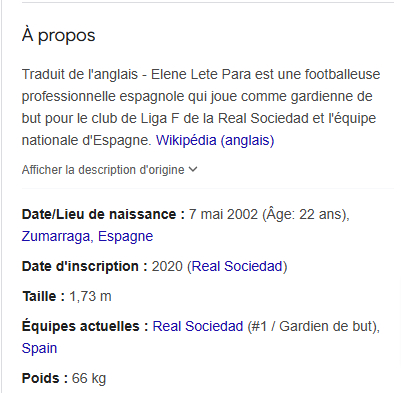Screen dimensions: 401x393
Task: Click the chevron beside description d'origine
Action: (193, 170)
